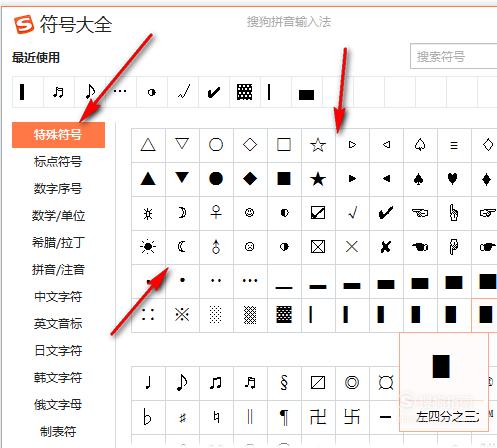Insert the solid square symbol

coord(284,179)
